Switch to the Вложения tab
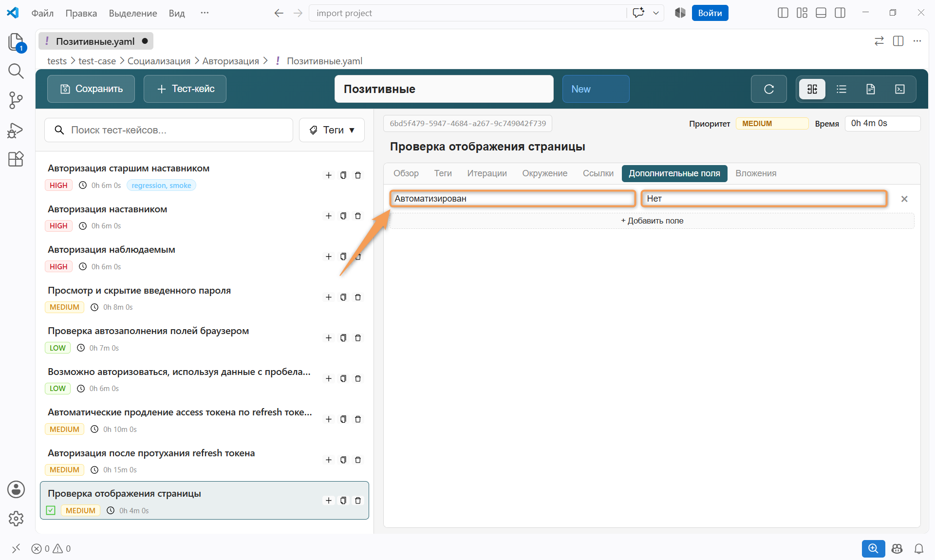935x560 pixels. (x=756, y=173)
